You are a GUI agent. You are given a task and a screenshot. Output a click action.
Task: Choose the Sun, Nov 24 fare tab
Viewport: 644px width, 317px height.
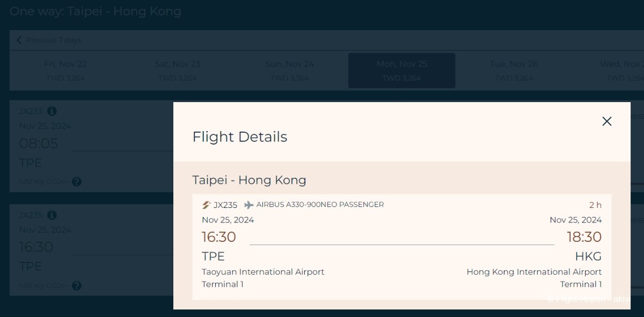[x=289, y=70]
